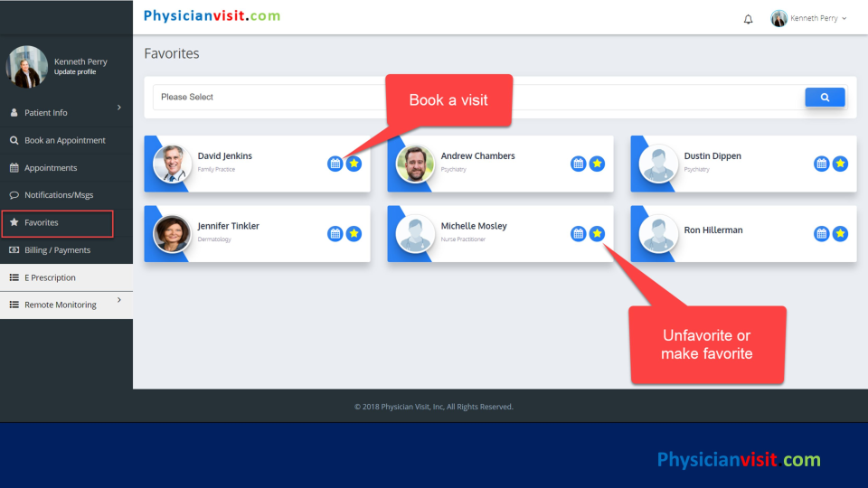868x488 pixels.
Task: Unfavorite David Jenkins star icon
Action: click(x=354, y=164)
